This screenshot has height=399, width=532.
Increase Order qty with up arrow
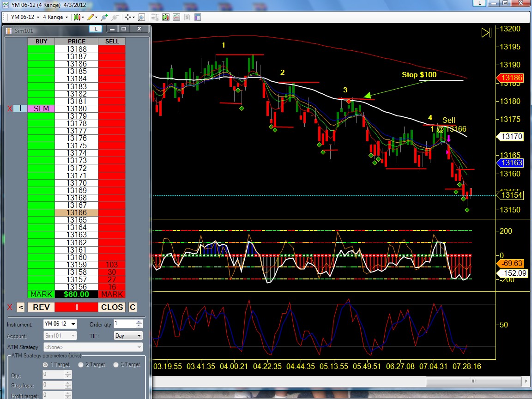pos(139,321)
